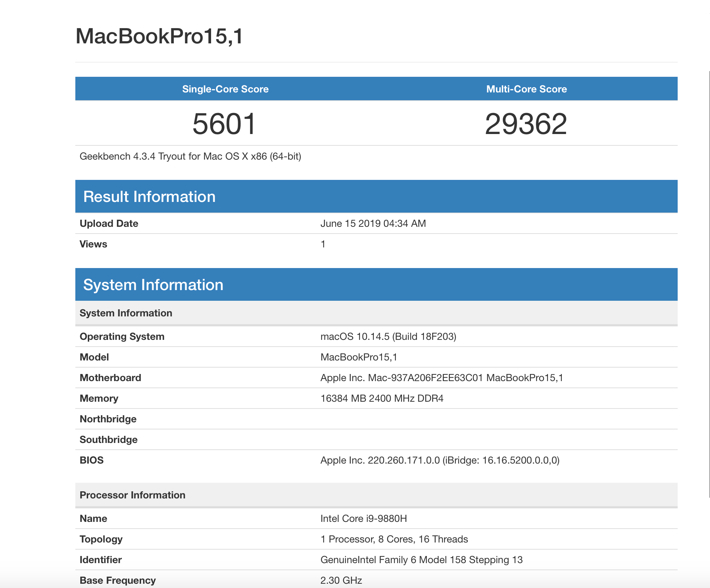Click the vertical page scrollbar

coord(709,284)
